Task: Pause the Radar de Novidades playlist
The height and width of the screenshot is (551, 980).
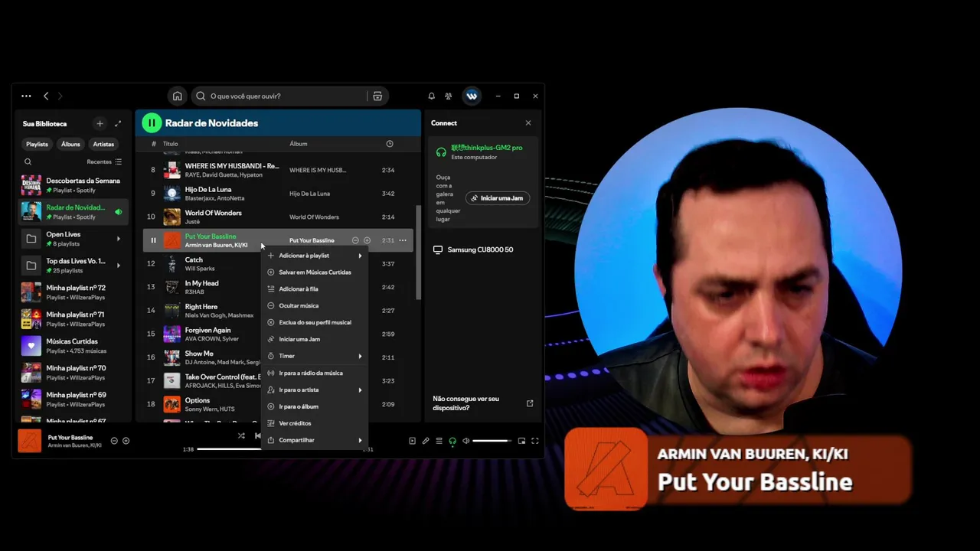Action: point(152,122)
